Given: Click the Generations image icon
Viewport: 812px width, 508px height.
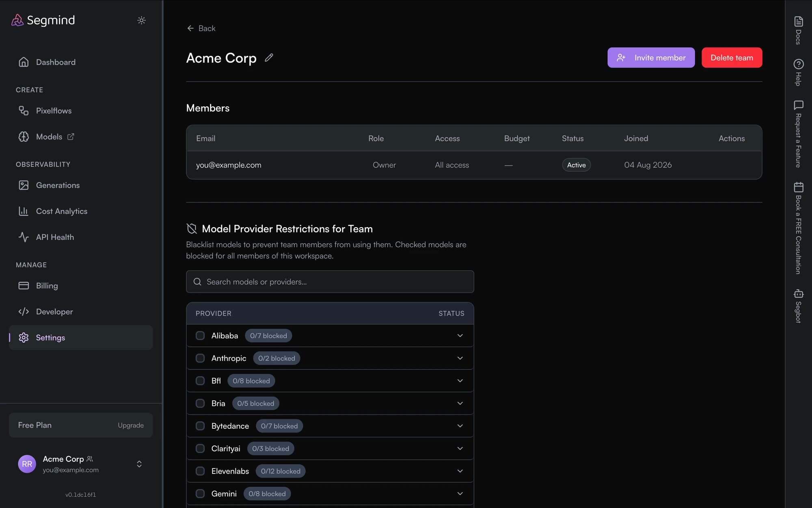Looking at the screenshot, I should tap(24, 185).
